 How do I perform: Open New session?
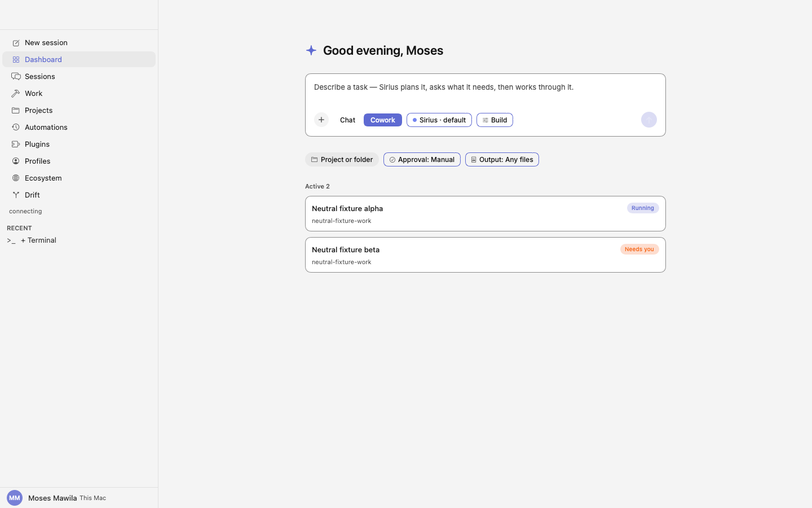[x=79, y=42]
